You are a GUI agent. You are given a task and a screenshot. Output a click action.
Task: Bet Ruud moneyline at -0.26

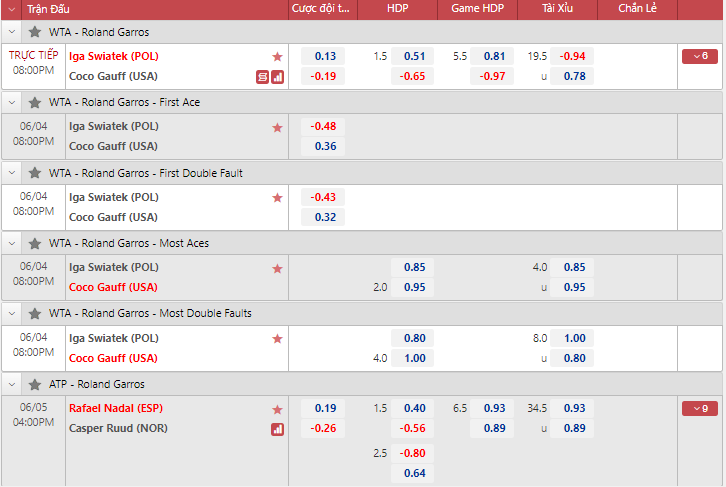tap(323, 428)
